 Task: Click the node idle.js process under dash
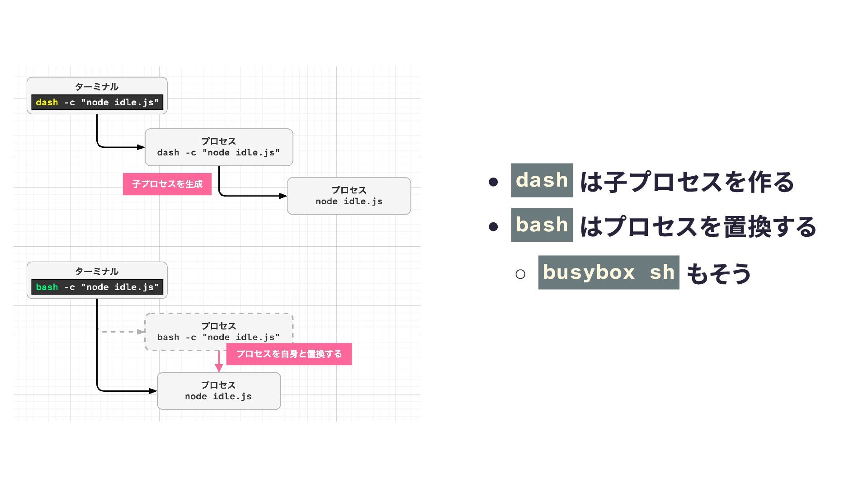point(349,196)
